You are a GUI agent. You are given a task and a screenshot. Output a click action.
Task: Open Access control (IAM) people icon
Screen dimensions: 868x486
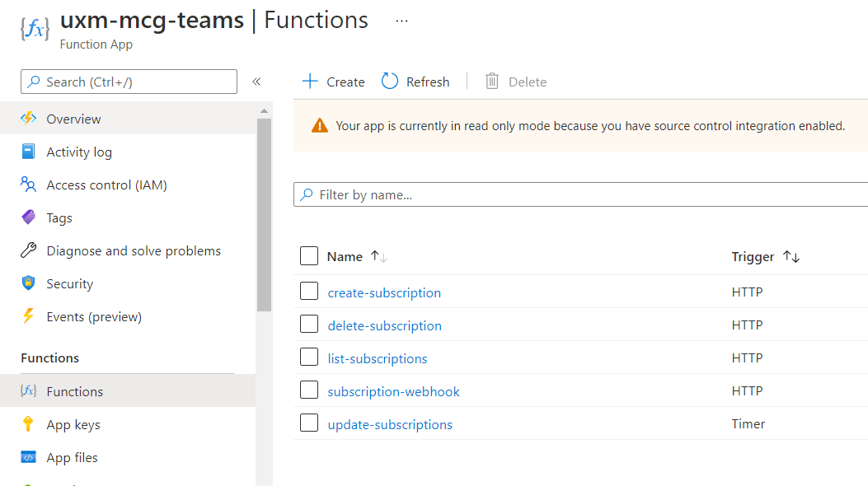pos(29,185)
